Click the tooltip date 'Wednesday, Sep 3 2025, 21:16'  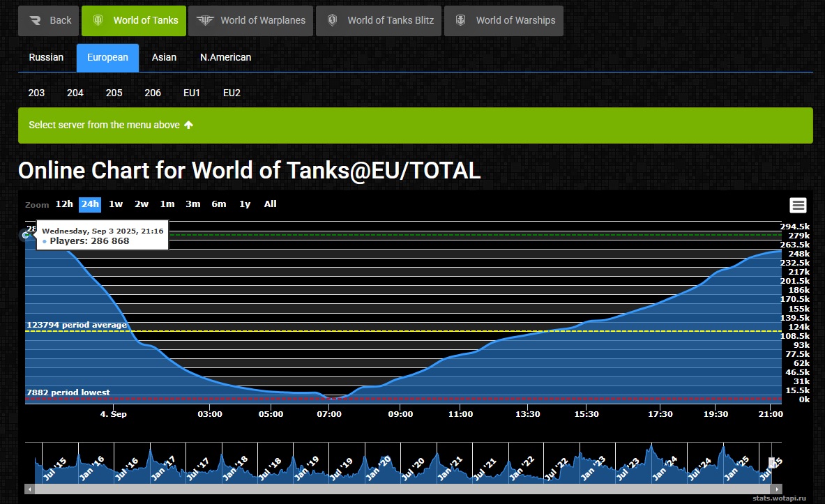[103, 231]
